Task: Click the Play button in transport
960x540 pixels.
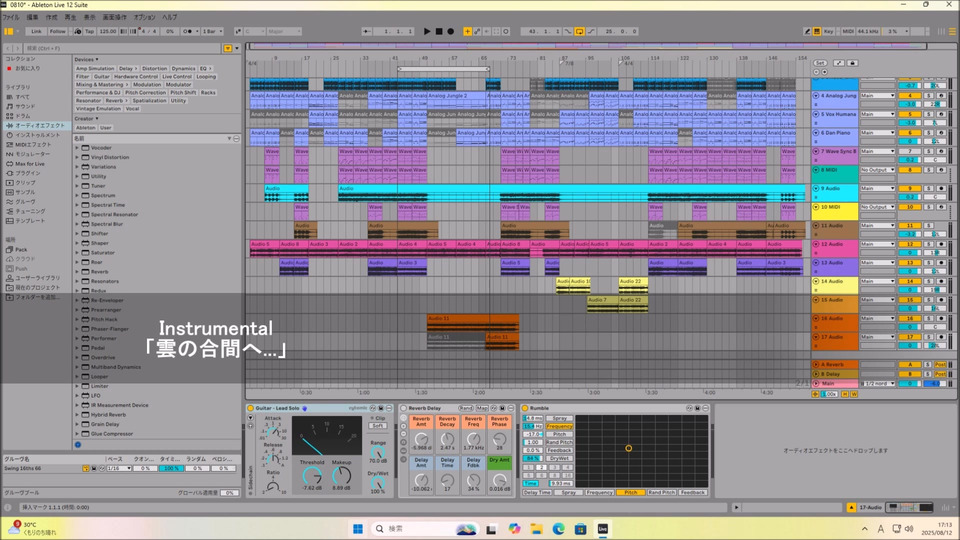Action: 427,31
